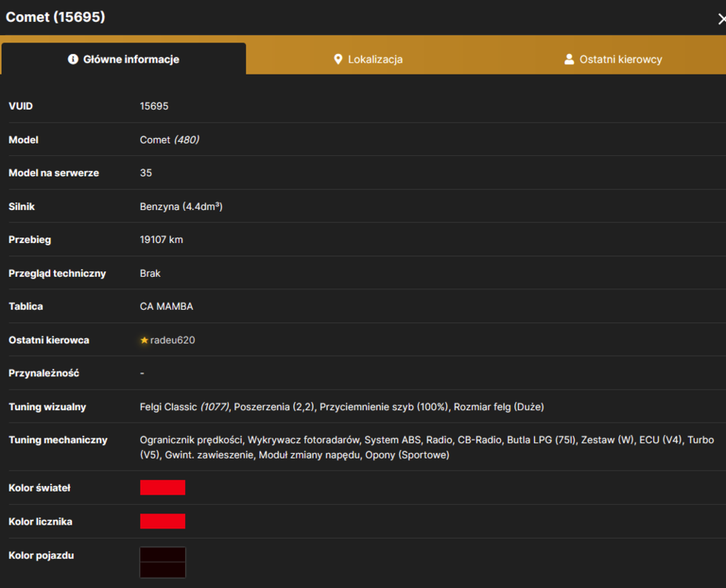726x588 pixels.
Task: Click the gold star next to radeu620
Action: [144, 340]
